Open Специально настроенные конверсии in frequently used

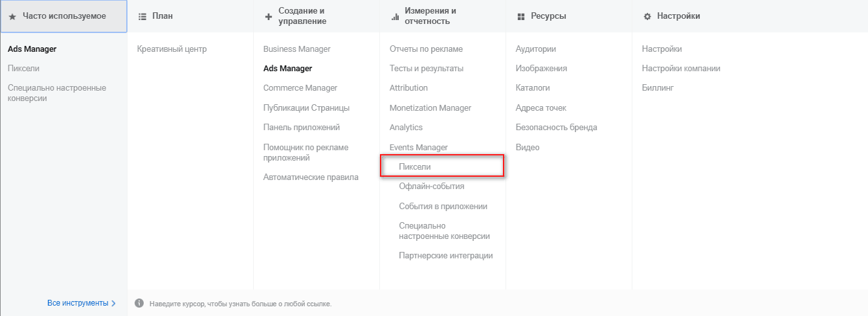pos(57,93)
